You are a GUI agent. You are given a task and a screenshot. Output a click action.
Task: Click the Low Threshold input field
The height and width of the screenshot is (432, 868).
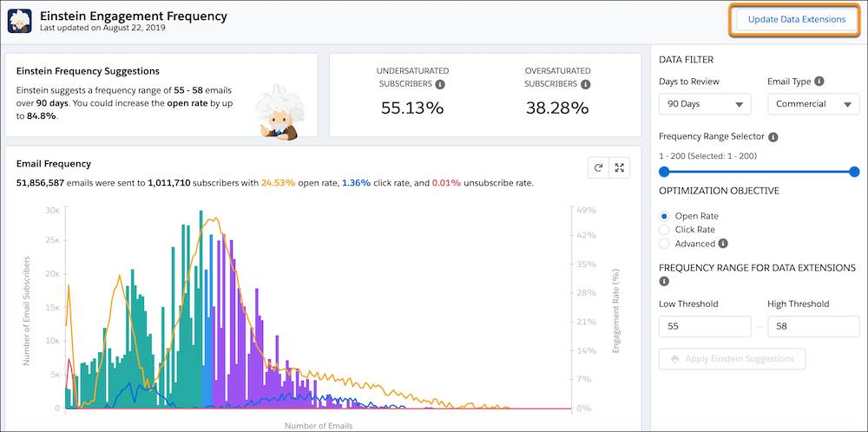[705, 326]
